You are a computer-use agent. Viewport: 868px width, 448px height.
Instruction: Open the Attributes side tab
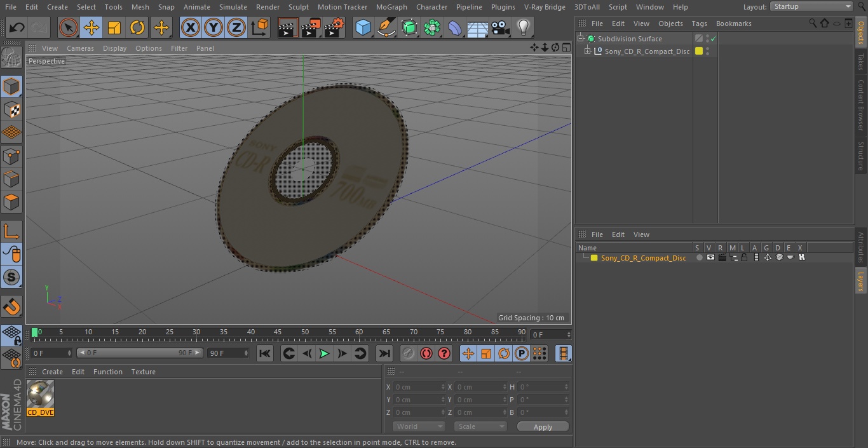pos(861,247)
